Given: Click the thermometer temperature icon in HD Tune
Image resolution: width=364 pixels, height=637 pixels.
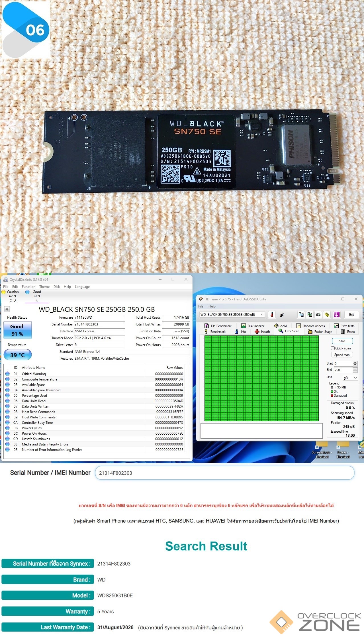Looking at the screenshot, I should [272, 315].
